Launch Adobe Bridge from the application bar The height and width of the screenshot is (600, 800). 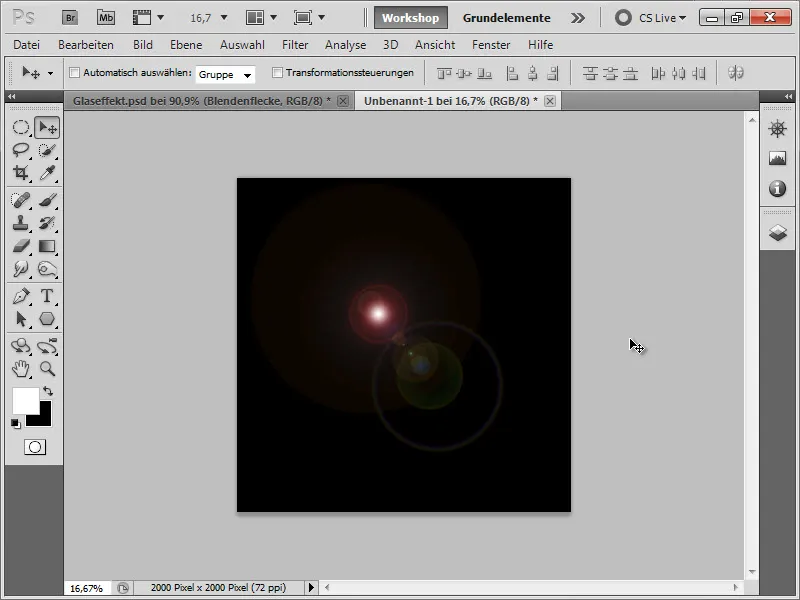tap(70, 17)
